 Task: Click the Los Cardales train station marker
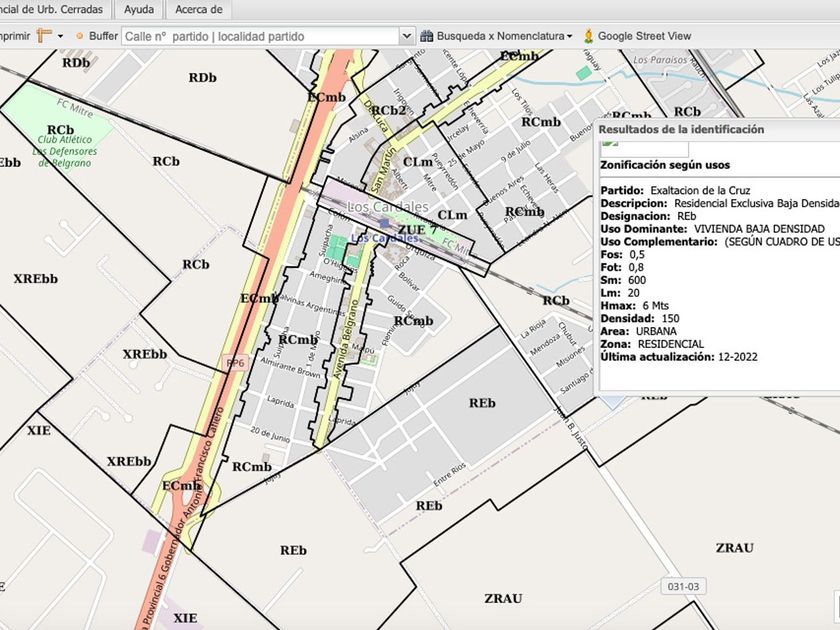[383, 225]
